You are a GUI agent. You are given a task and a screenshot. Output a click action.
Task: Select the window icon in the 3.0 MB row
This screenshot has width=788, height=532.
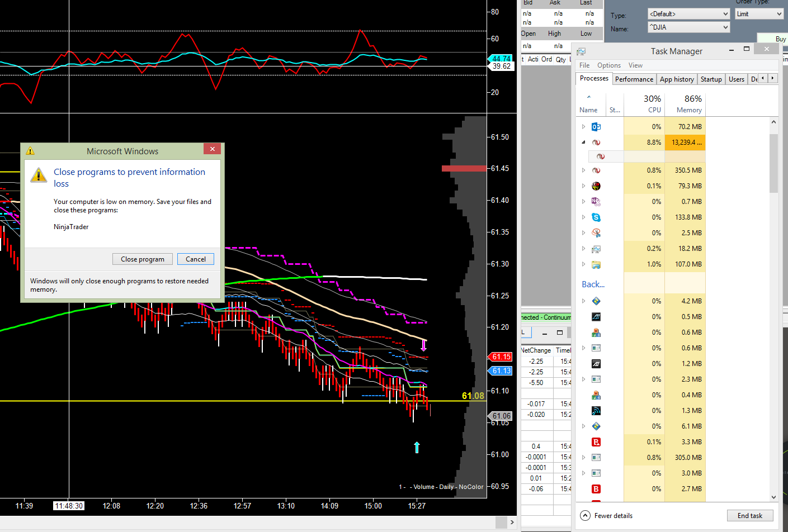(x=596, y=473)
